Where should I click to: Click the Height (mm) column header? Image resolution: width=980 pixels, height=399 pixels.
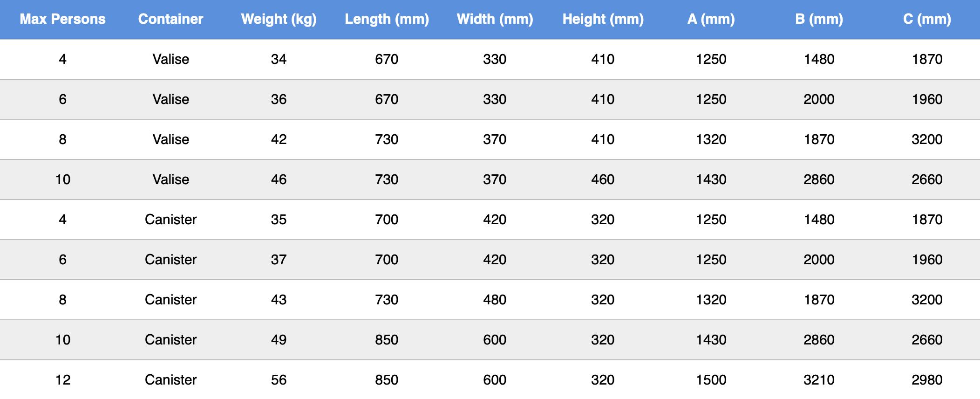pyautogui.click(x=603, y=19)
